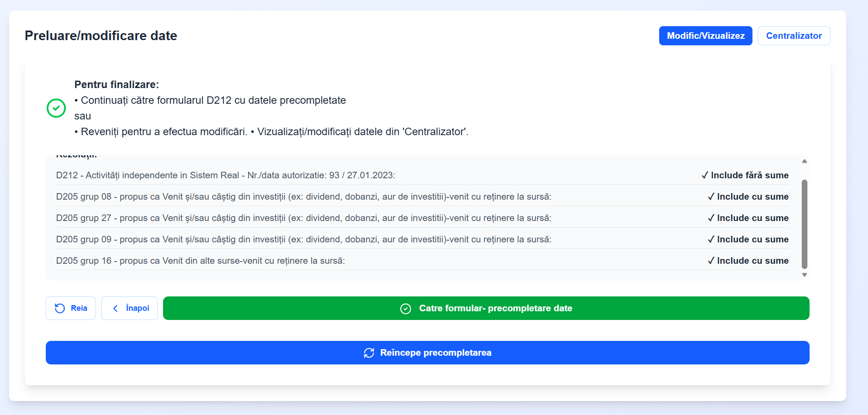Open the Modific/Vizualizez tab
The height and width of the screenshot is (415, 868).
[705, 36]
